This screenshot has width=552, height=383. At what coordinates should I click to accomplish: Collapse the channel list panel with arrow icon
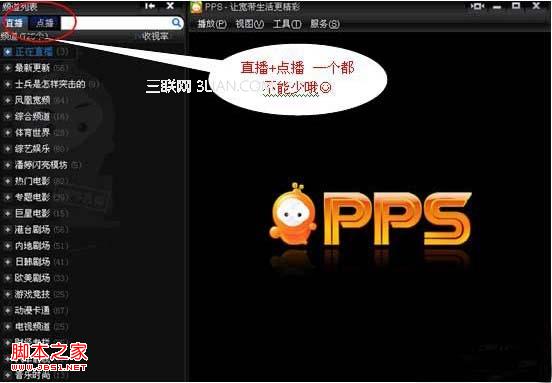pos(150,6)
